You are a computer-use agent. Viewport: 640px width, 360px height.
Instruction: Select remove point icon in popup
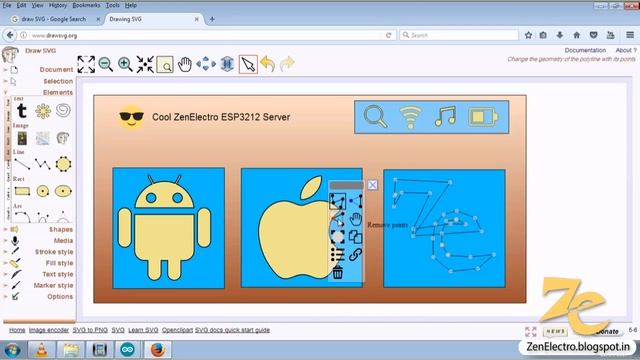pyautogui.click(x=338, y=219)
